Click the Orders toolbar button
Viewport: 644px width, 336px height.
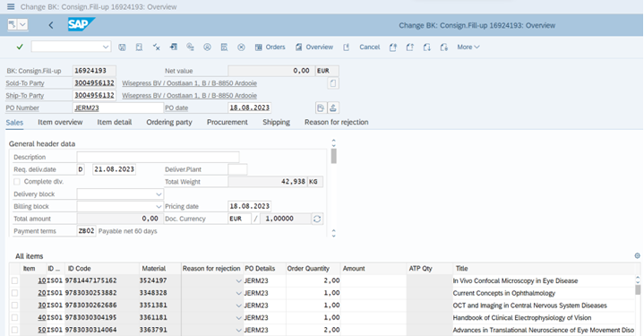270,47
